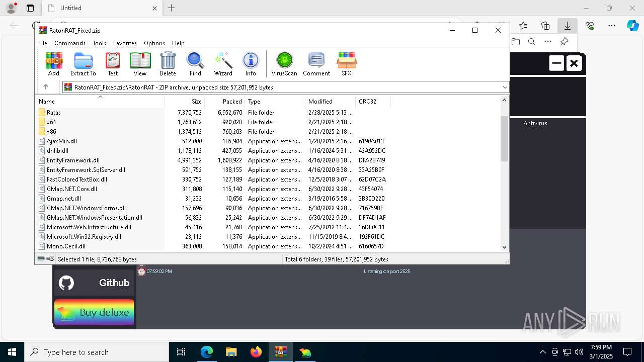Select the Delete toolbar icon
Screen dimensions: 644x362
pos(168,64)
